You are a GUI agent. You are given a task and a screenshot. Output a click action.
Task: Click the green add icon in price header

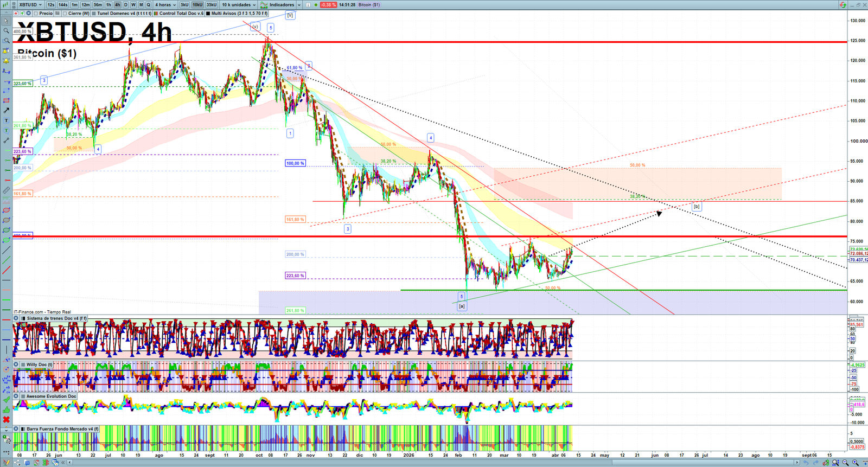coord(22,14)
